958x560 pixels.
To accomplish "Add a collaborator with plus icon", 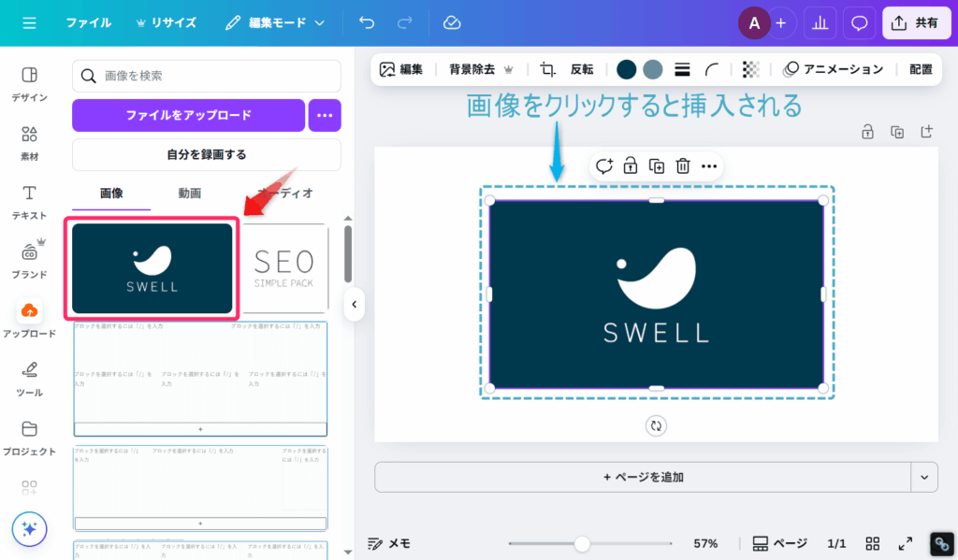I will 781,23.
